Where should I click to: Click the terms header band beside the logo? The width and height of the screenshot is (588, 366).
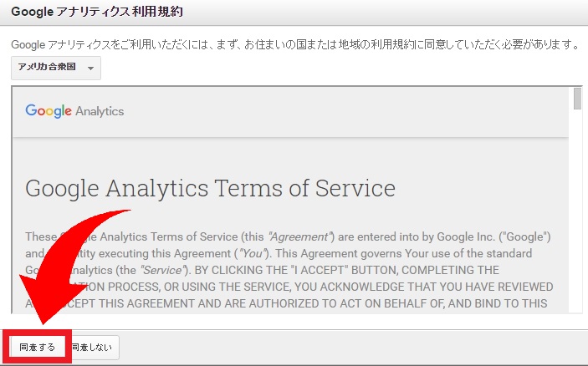click(335, 111)
